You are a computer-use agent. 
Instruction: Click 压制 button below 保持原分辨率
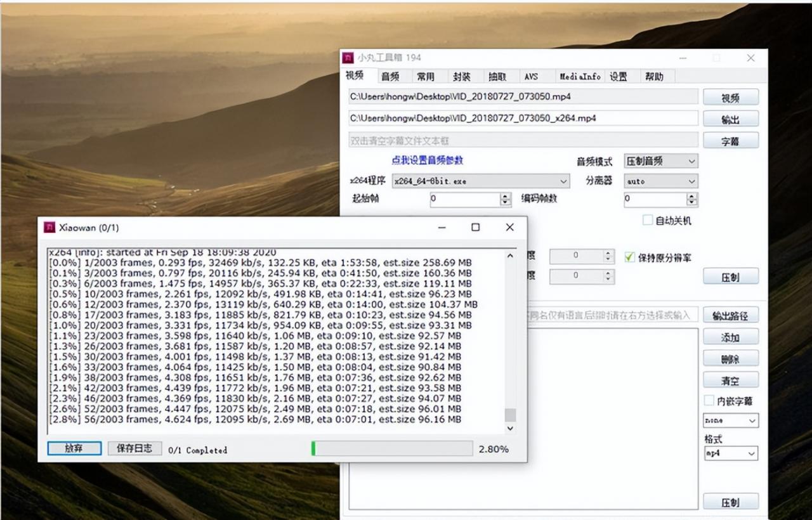pyautogui.click(x=731, y=276)
